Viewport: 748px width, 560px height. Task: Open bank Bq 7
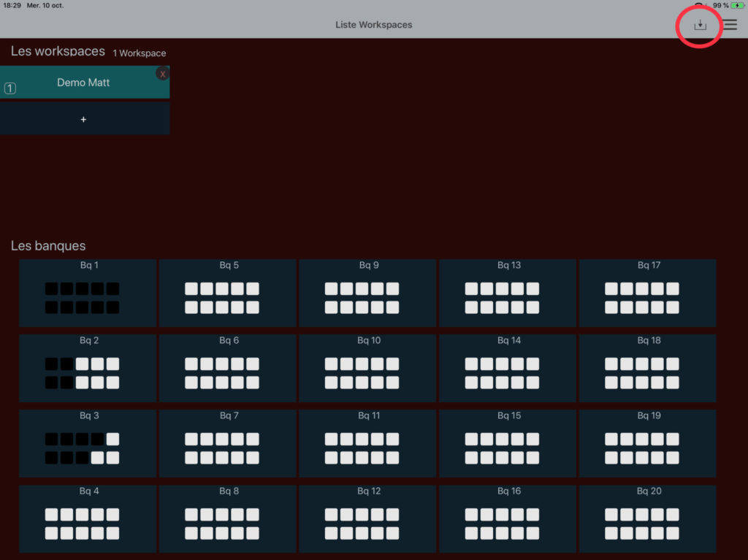click(228, 443)
